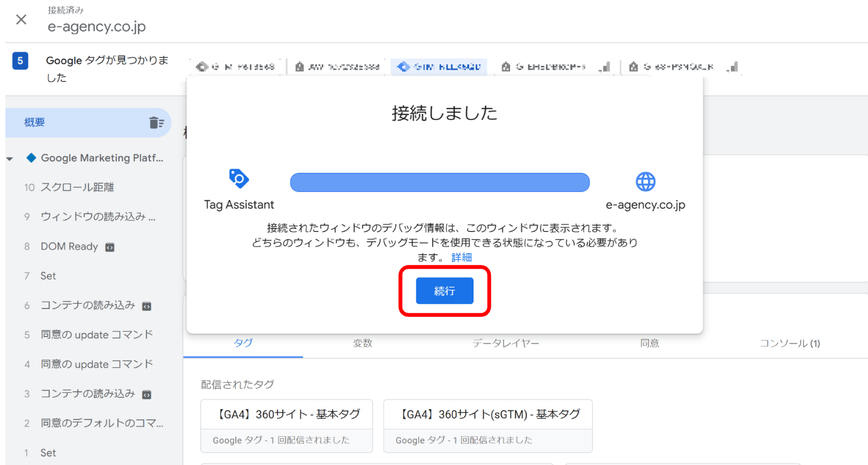Image resolution: width=868 pixels, height=465 pixels.
Task: Select event 4 同意の update コマンド
Action: click(97, 364)
